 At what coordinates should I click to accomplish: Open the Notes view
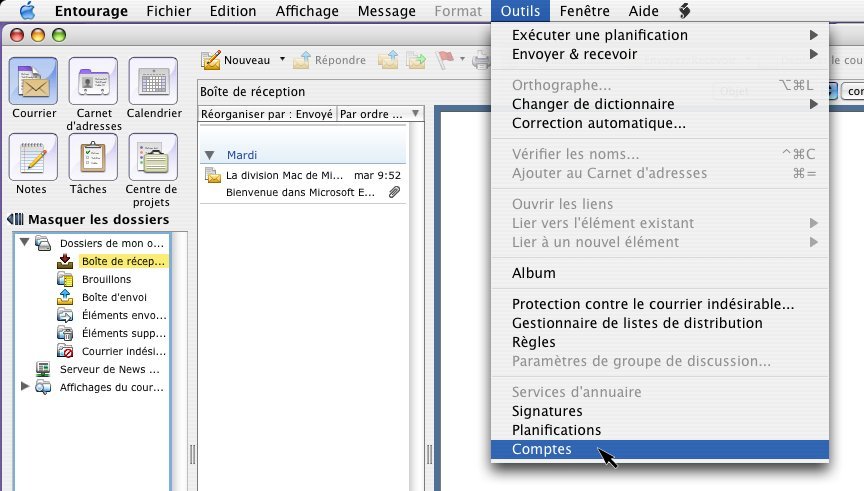point(33,157)
